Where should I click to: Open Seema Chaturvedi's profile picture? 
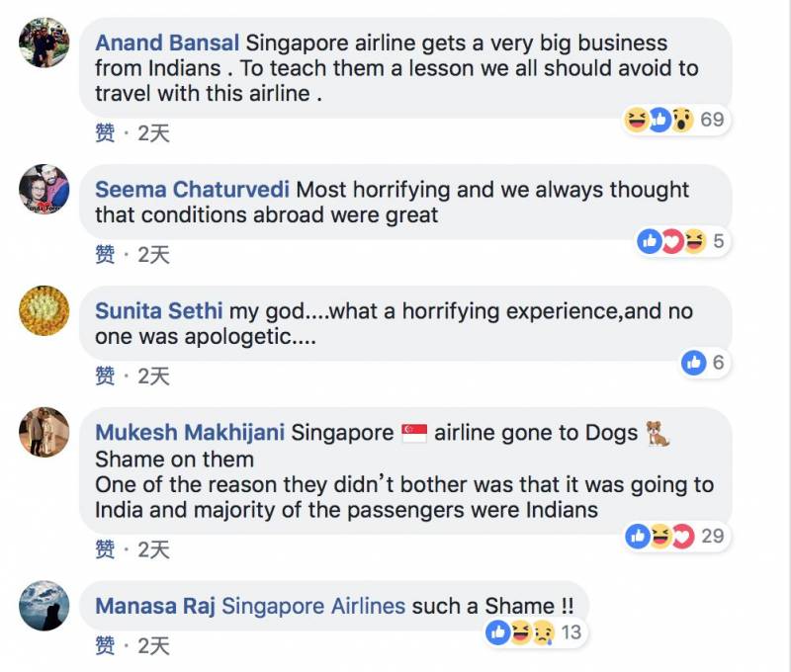click(44, 189)
